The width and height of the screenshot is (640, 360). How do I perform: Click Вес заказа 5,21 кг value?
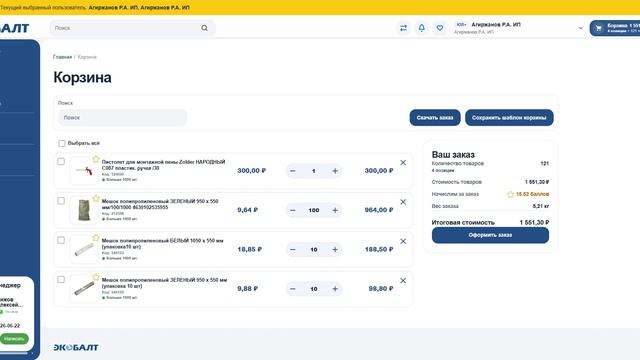(541, 206)
